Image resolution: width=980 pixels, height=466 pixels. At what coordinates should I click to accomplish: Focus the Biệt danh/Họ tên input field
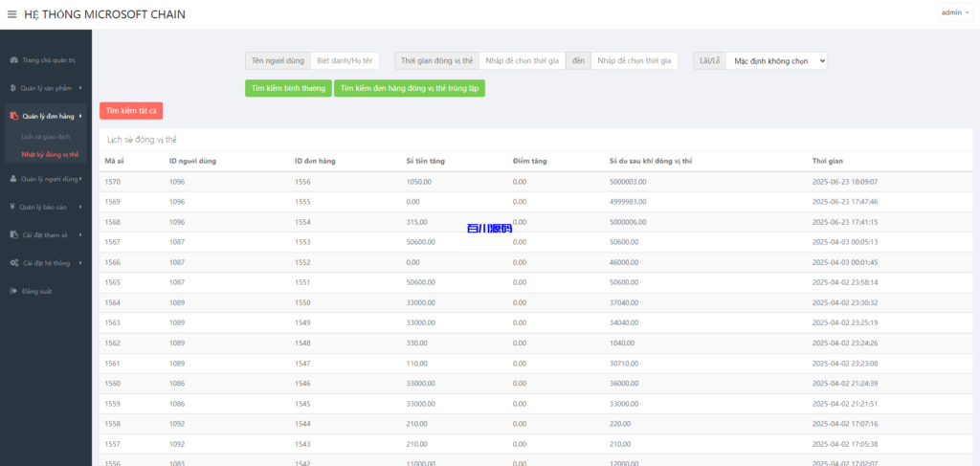[x=345, y=60]
